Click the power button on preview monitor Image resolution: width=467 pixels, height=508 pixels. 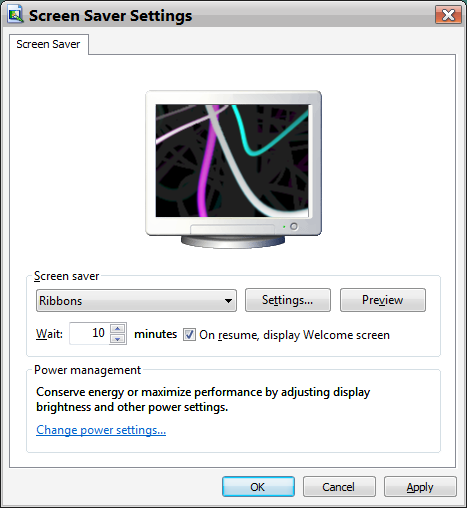tap(294, 226)
